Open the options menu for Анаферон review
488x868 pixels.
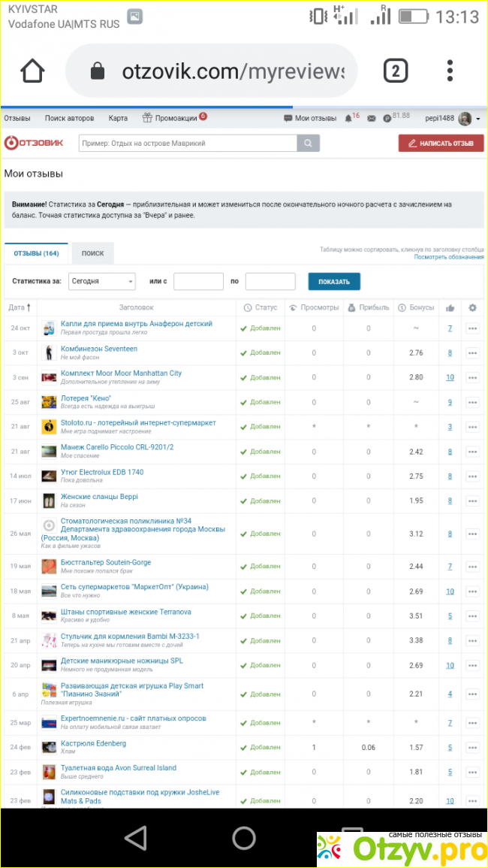pos(472,328)
